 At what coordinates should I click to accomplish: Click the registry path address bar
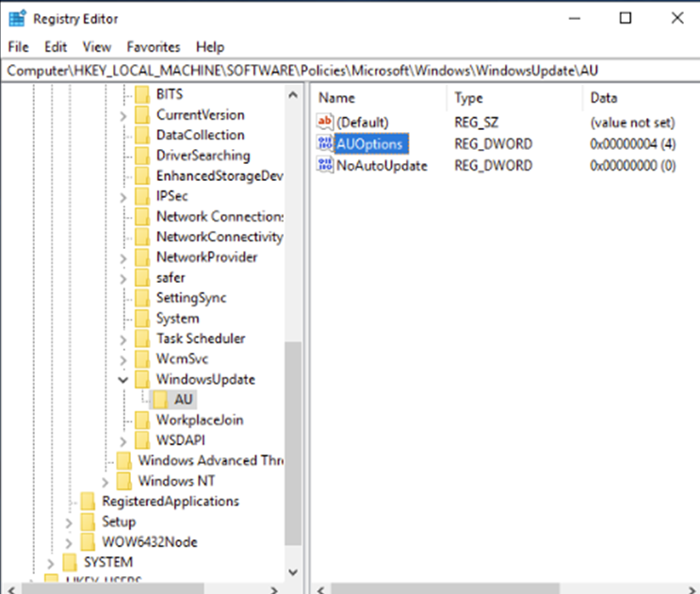(x=350, y=71)
